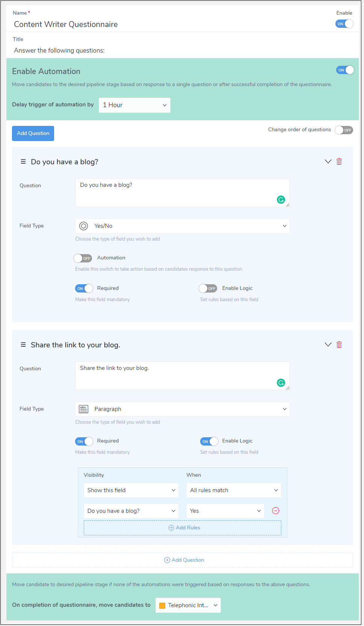The width and height of the screenshot is (364, 626).
Task: Open the Yes/No field type dropdown
Action: (182, 226)
